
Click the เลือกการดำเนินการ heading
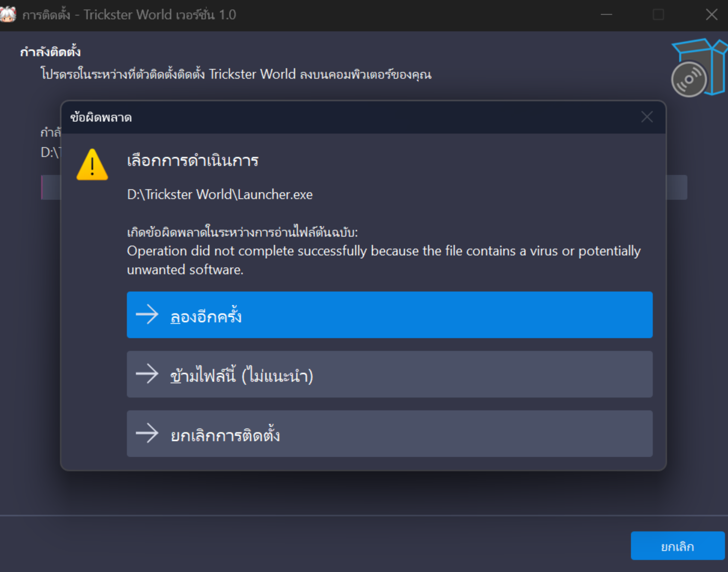[193, 161]
